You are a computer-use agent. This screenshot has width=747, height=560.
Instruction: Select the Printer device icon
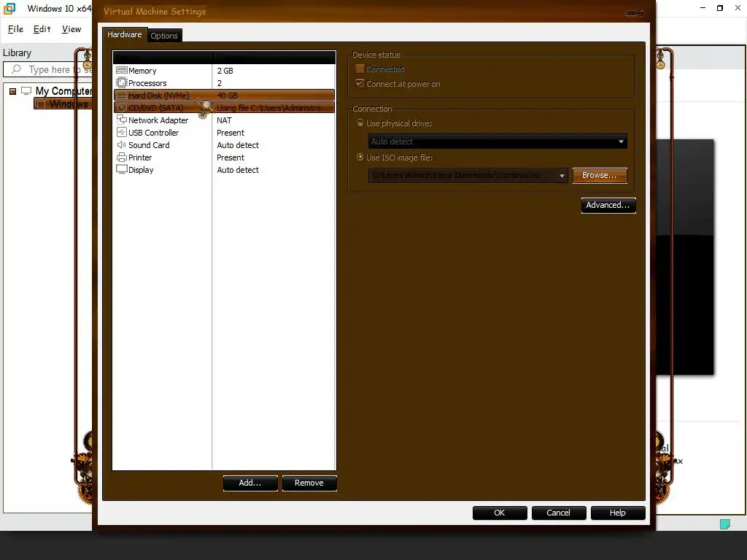[x=122, y=157]
